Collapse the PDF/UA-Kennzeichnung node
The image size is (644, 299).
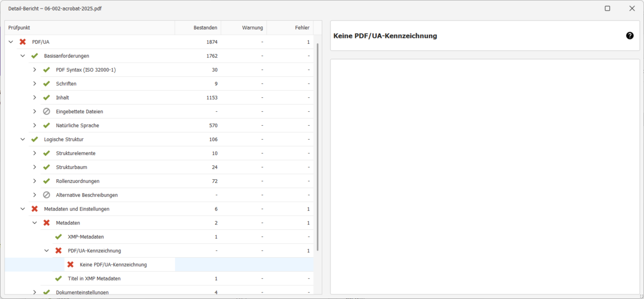[x=47, y=251]
